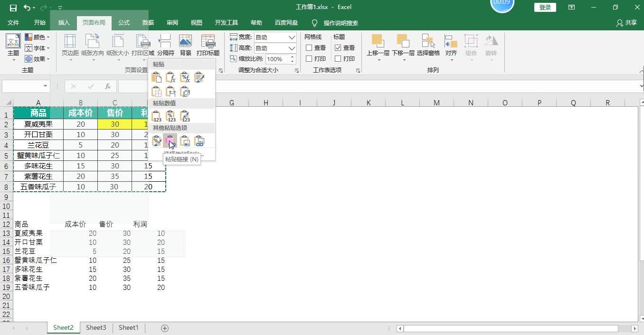Open Scale to Fit dialog launcher

(297, 70)
